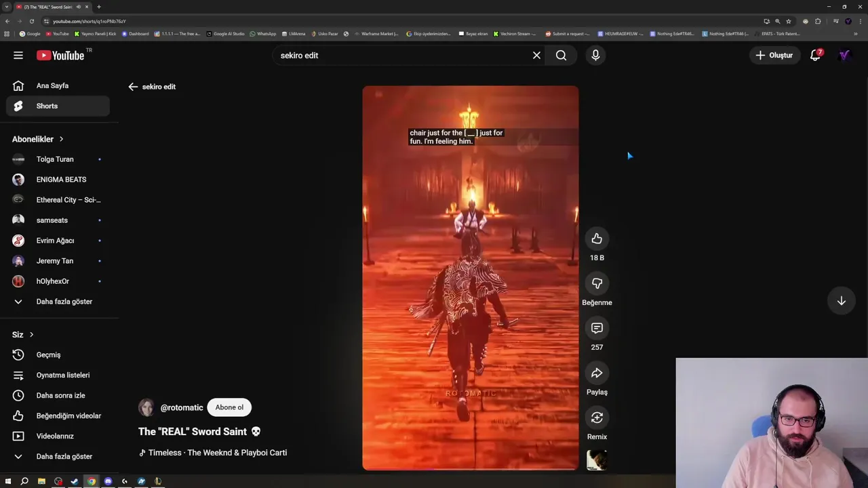
Task: Click the rotomatic channel avatar
Action: point(146,407)
